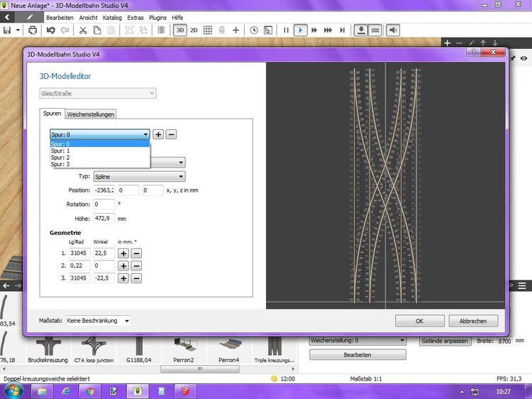Click the redo arrow icon
The height and width of the screenshot is (399, 532).
[65, 31]
